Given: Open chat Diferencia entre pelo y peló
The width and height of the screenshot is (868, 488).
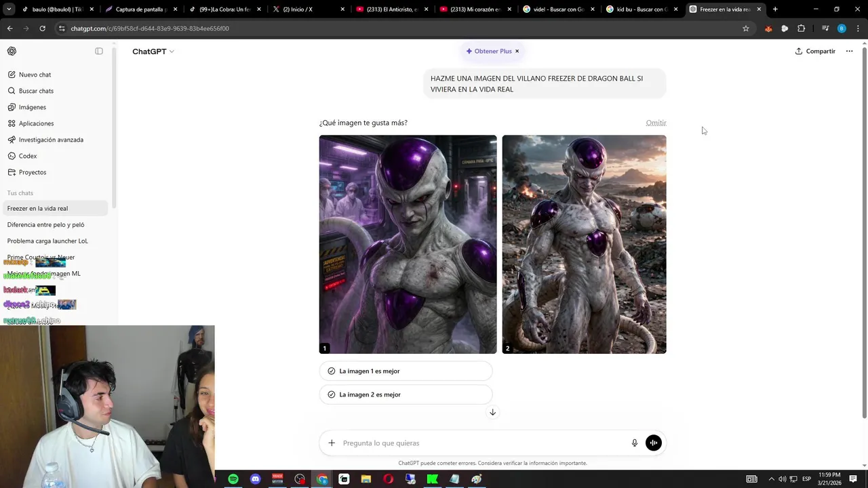Looking at the screenshot, I should tap(56, 224).
